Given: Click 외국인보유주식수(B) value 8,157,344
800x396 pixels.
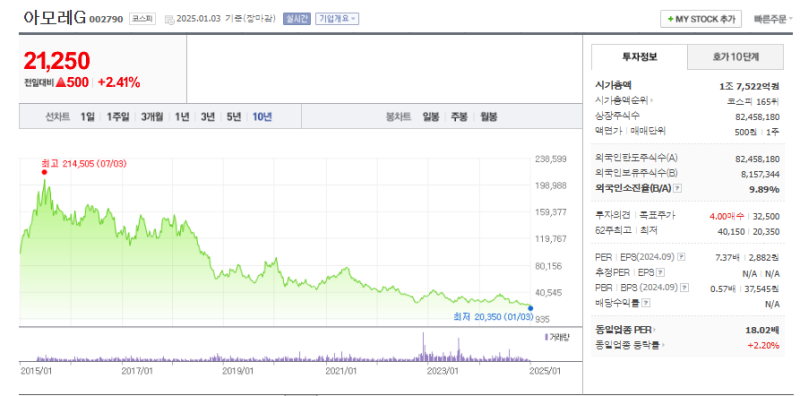Looking at the screenshot, I should click(760, 175).
